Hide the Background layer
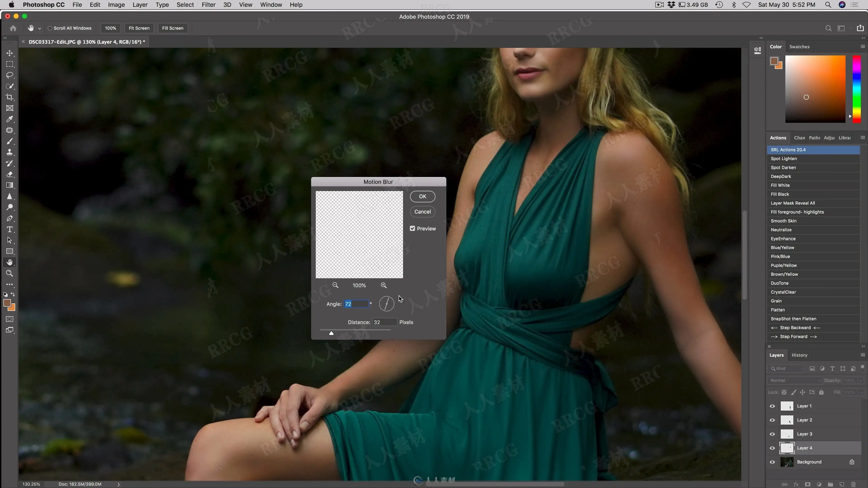 pos(772,462)
